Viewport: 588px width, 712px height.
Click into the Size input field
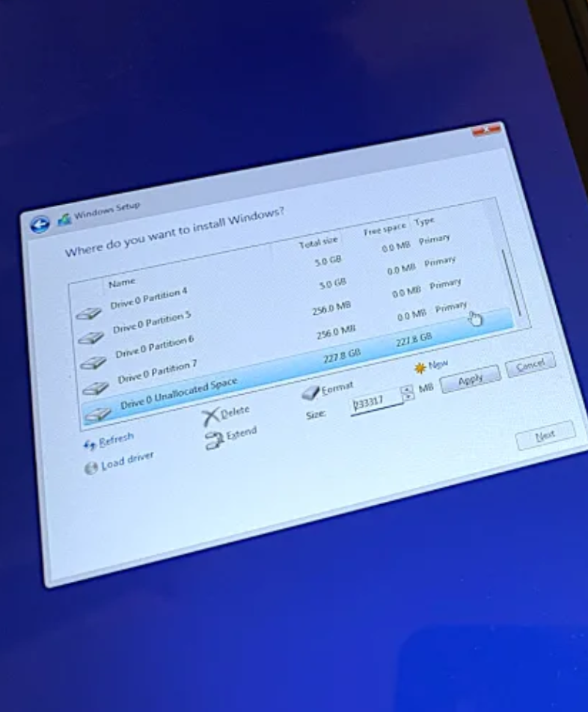(x=376, y=403)
